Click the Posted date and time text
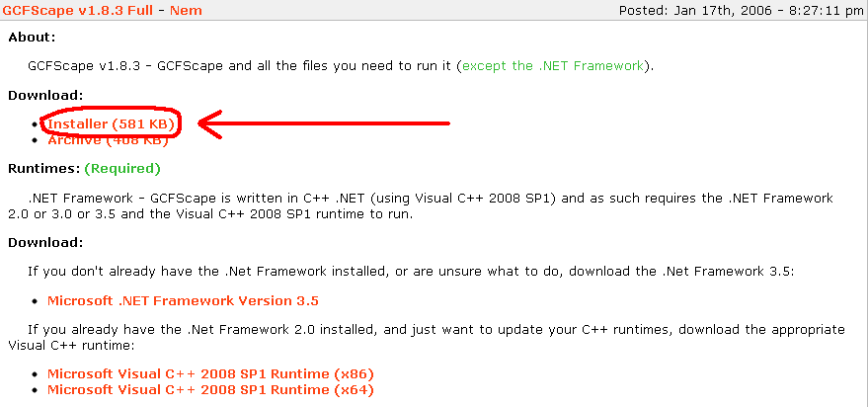868x407 pixels. [x=739, y=11]
